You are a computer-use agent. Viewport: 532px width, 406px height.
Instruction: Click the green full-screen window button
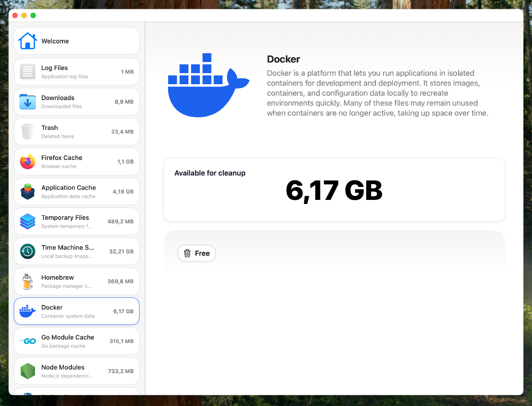click(x=33, y=16)
